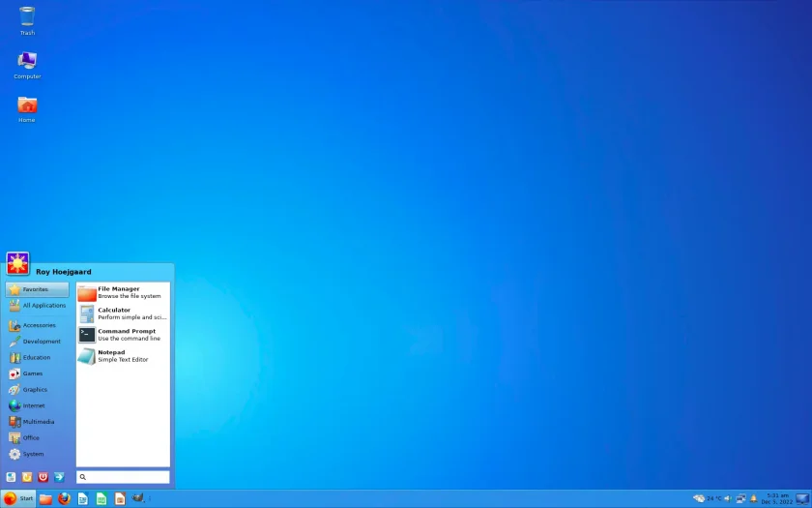
Task: Launch Command Prompt from favorites
Action: tap(124, 335)
